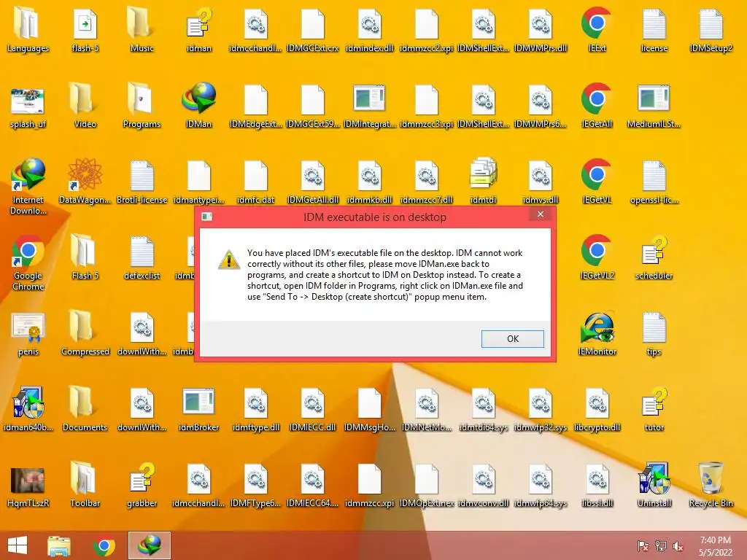The height and width of the screenshot is (560, 747).
Task: Select the idmvs.dll file icon
Action: 540,176
